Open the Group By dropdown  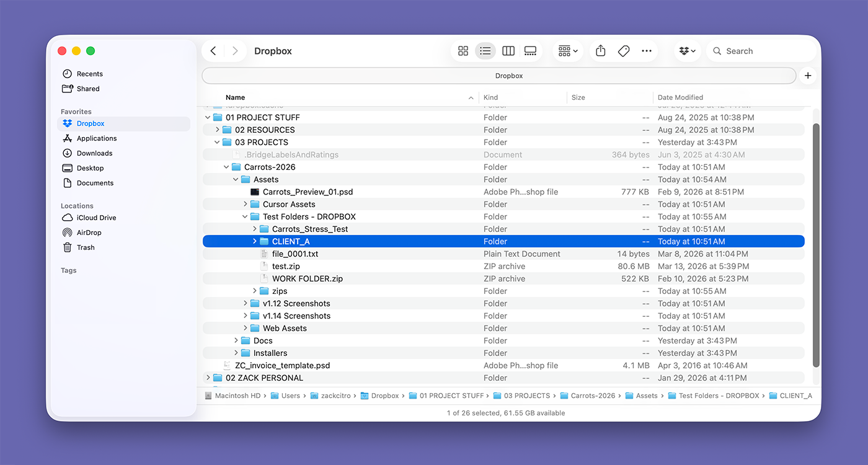coord(567,51)
